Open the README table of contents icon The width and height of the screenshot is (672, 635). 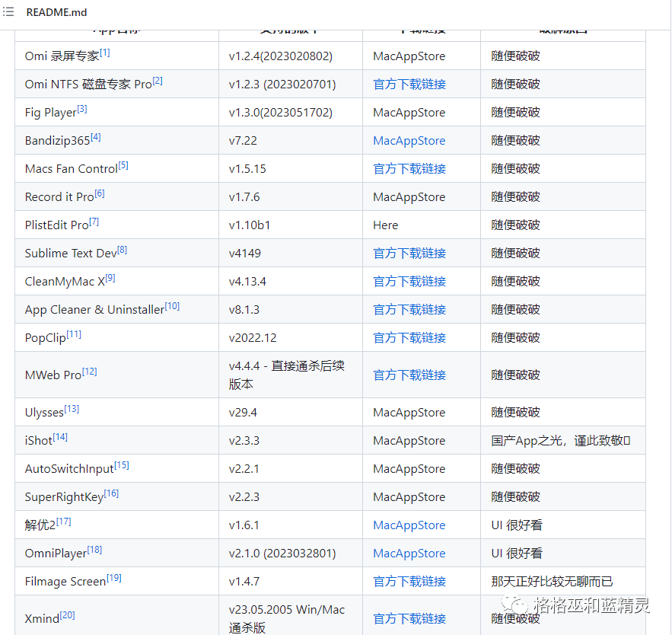(8, 11)
